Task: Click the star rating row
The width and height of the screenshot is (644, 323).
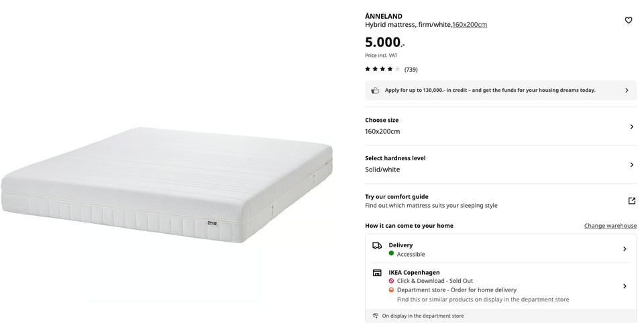Action: (382, 69)
